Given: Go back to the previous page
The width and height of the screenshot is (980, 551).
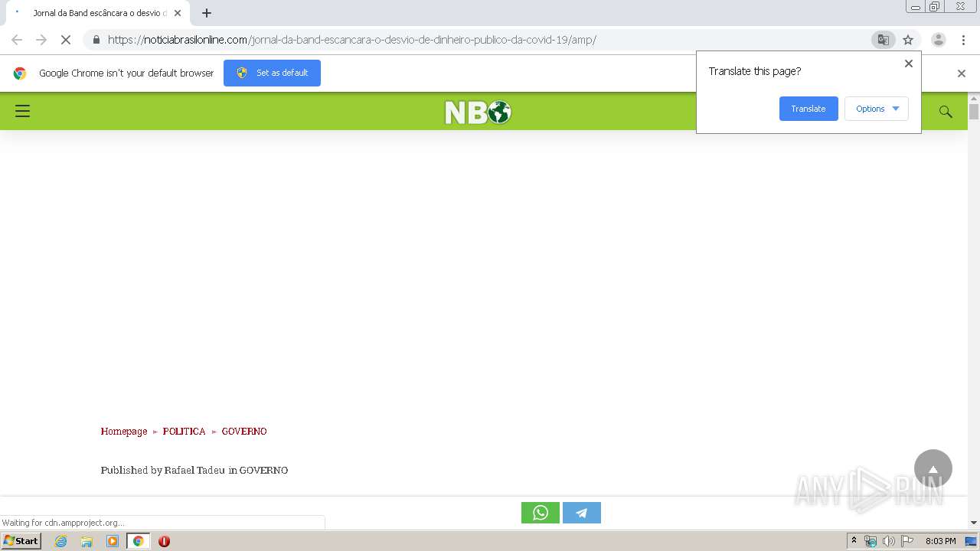Looking at the screenshot, I should point(17,40).
